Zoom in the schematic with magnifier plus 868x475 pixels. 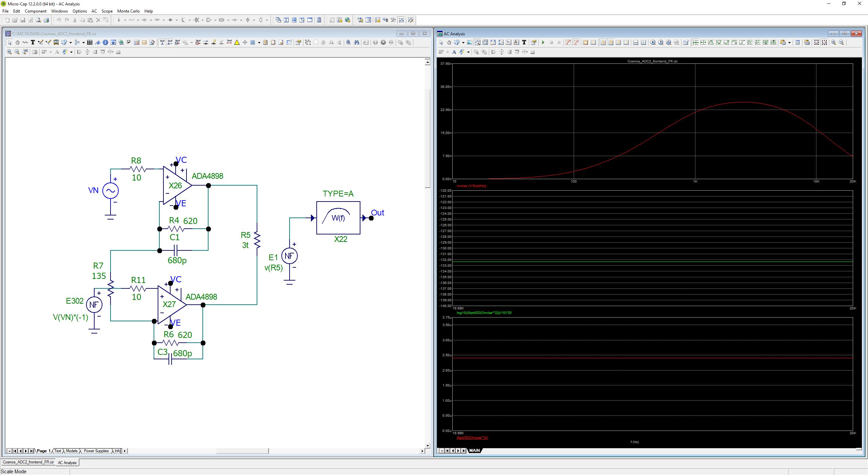(9, 52)
